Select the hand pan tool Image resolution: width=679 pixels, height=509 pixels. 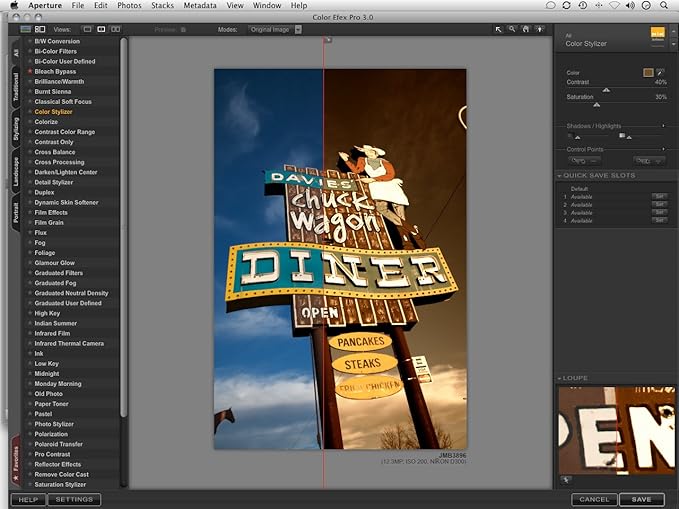pyautogui.click(x=525, y=30)
